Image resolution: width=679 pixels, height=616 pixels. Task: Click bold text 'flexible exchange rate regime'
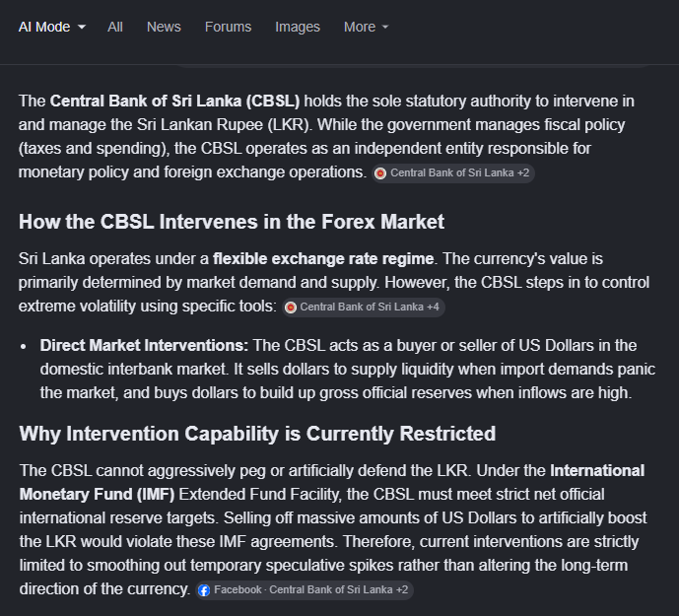pos(323,258)
